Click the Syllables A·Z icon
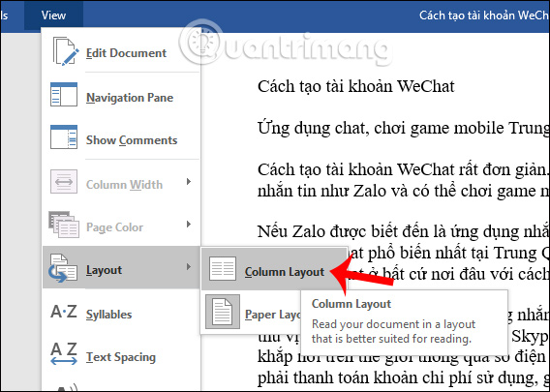This screenshot has width=550, height=392. [x=64, y=312]
